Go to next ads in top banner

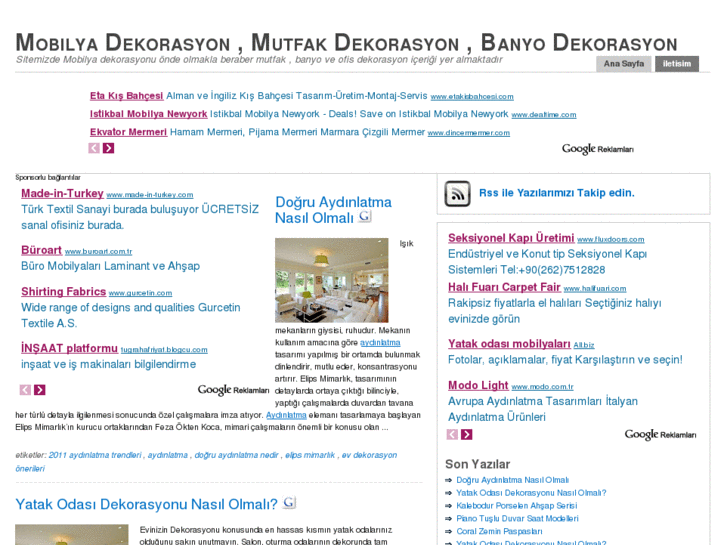108,148
